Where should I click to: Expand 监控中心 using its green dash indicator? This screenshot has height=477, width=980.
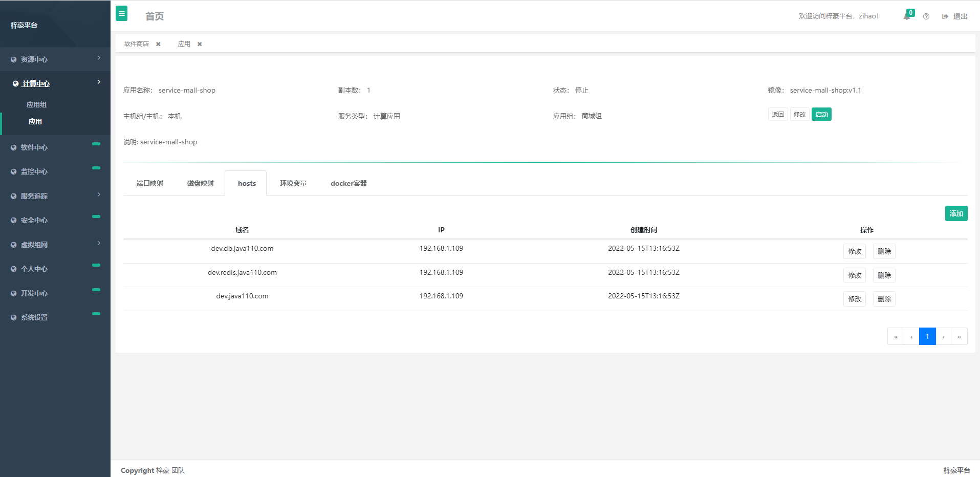click(x=96, y=168)
